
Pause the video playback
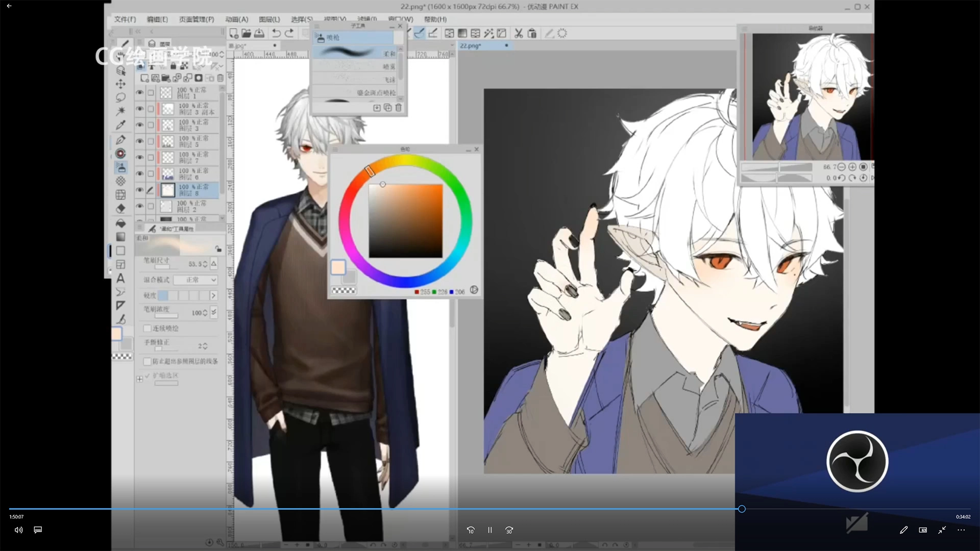489,530
